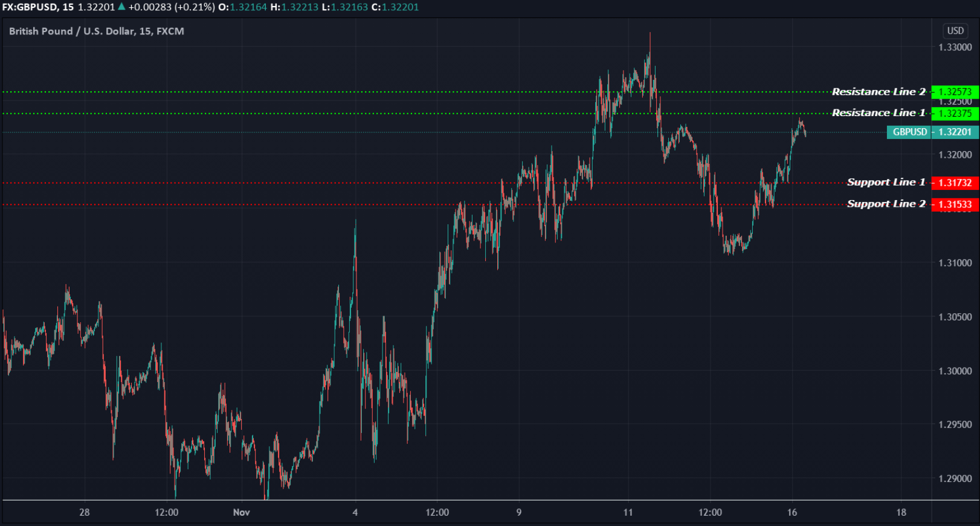Screen dimensions: 980x526
Task: Select the Support Line 2 label
Action: pyautogui.click(x=886, y=204)
